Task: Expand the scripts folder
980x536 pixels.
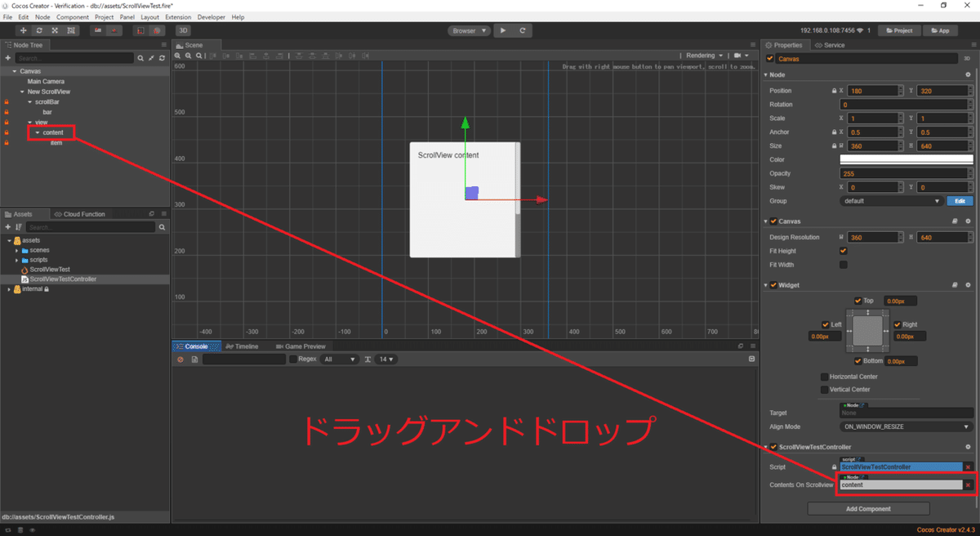Action: 16,260
